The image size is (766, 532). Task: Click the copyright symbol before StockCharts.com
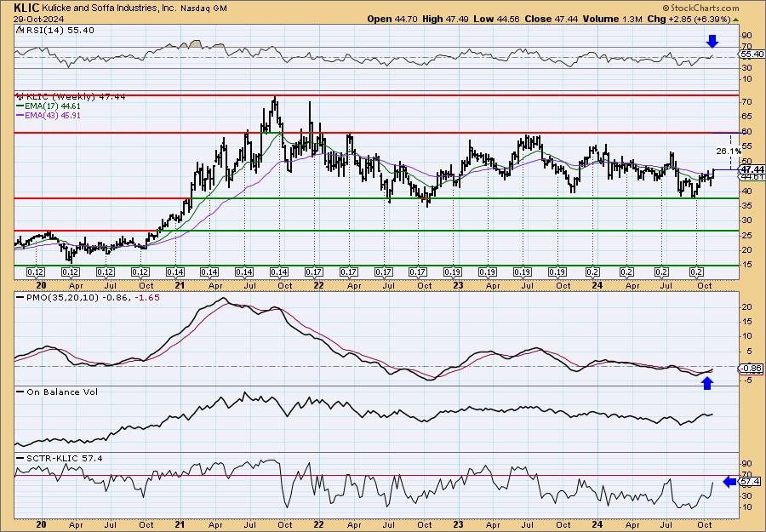pyautogui.click(x=666, y=9)
